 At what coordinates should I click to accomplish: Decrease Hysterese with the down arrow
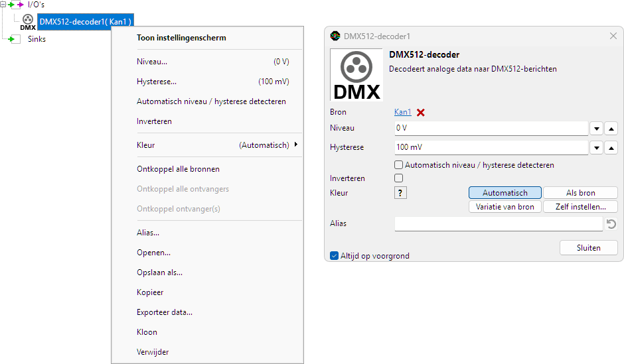[597, 148]
